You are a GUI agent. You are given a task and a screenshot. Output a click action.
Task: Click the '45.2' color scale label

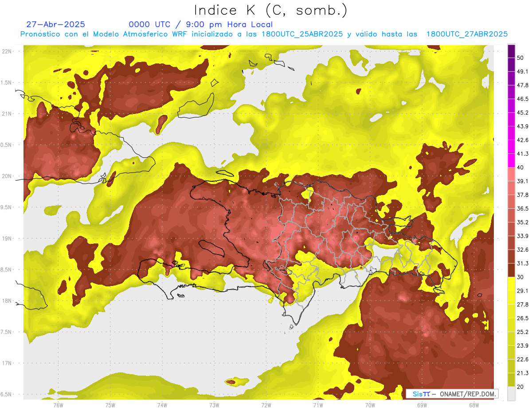523,113
